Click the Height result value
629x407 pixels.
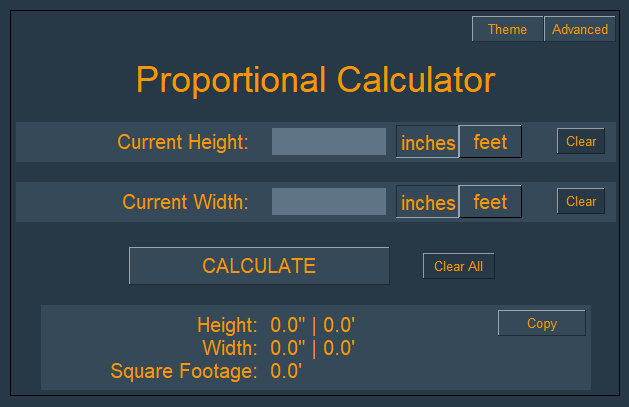[313, 324]
